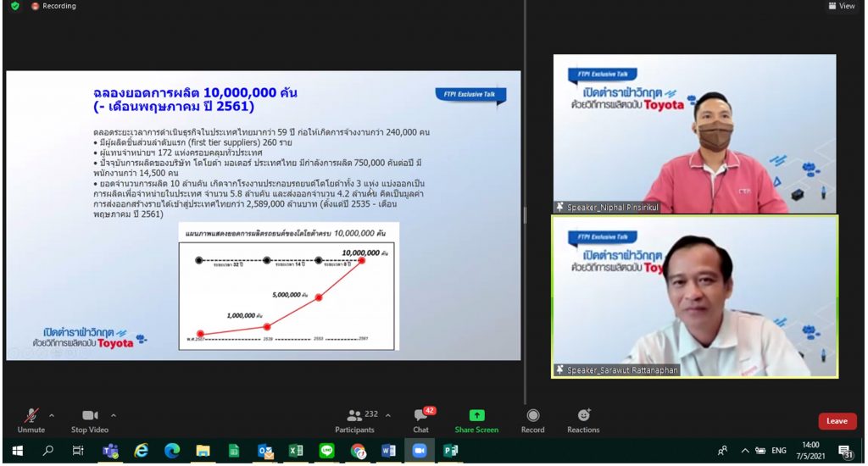This screenshot has width=868, height=466.
Task: Open the green spreadsheet app on the taskbar
Action: pyautogui.click(x=234, y=451)
